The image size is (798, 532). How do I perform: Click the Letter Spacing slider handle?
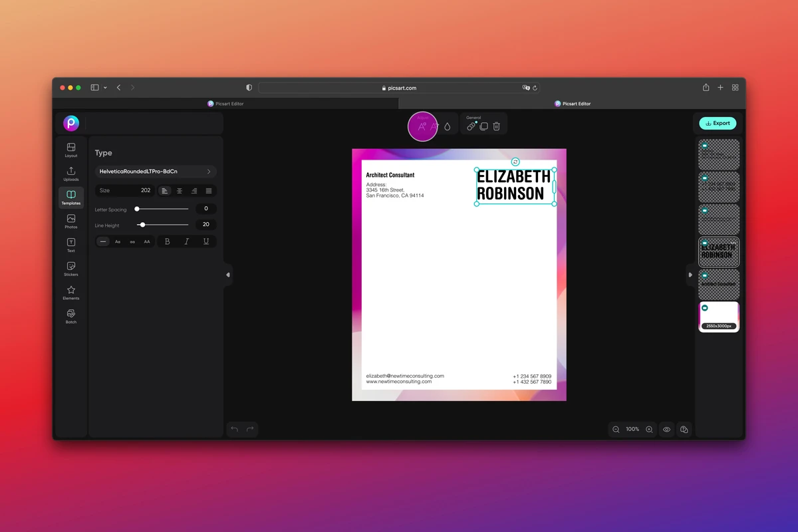click(138, 208)
